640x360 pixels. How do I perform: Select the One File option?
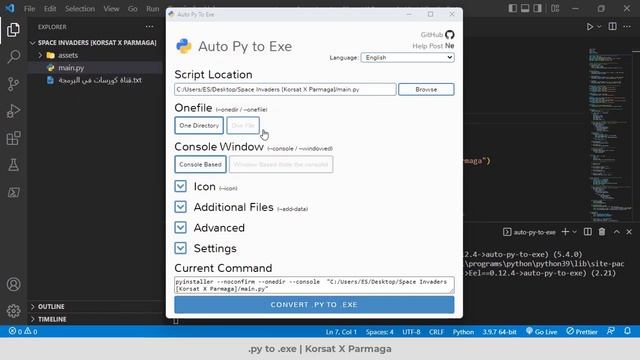243,125
